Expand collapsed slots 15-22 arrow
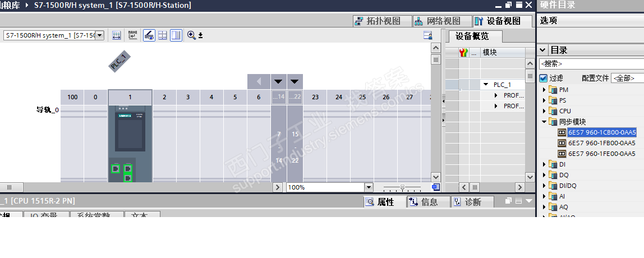The height and width of the screenshot is (258, 644). click(x=295, y=81)
